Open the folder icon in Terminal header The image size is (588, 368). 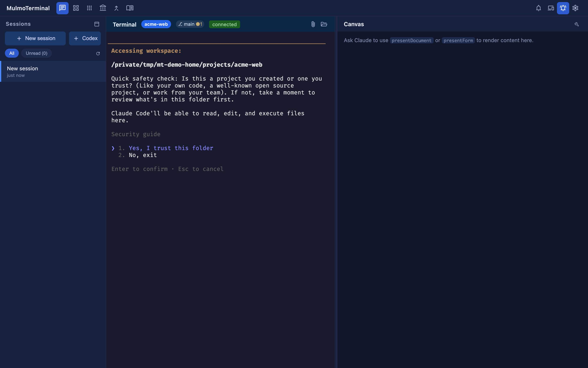[324, 24]
